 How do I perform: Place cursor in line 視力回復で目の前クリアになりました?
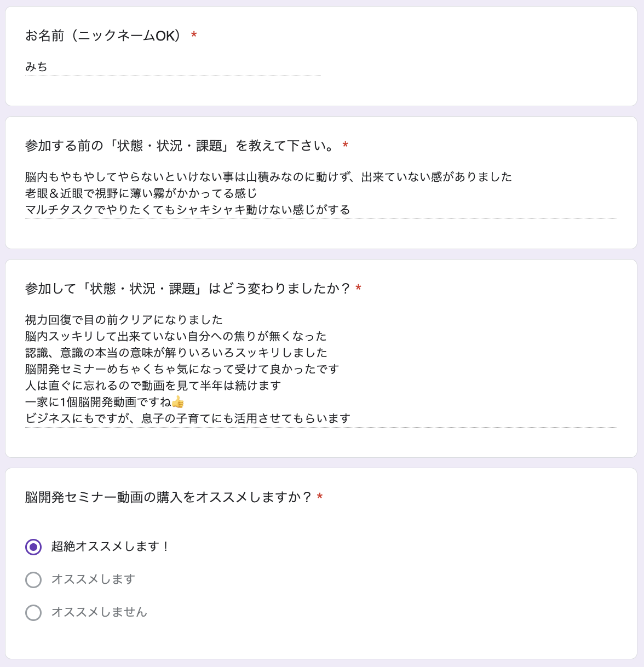click(x=124, y=320)
